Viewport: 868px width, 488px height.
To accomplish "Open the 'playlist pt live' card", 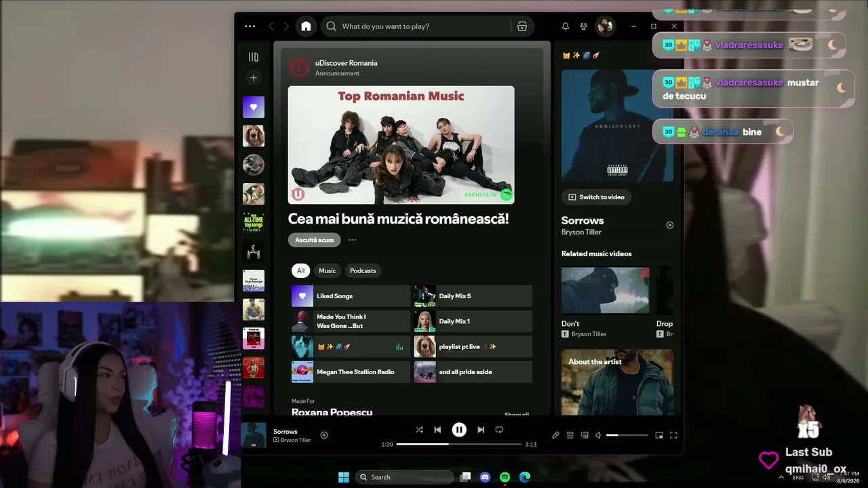I will tap(473, 346).
